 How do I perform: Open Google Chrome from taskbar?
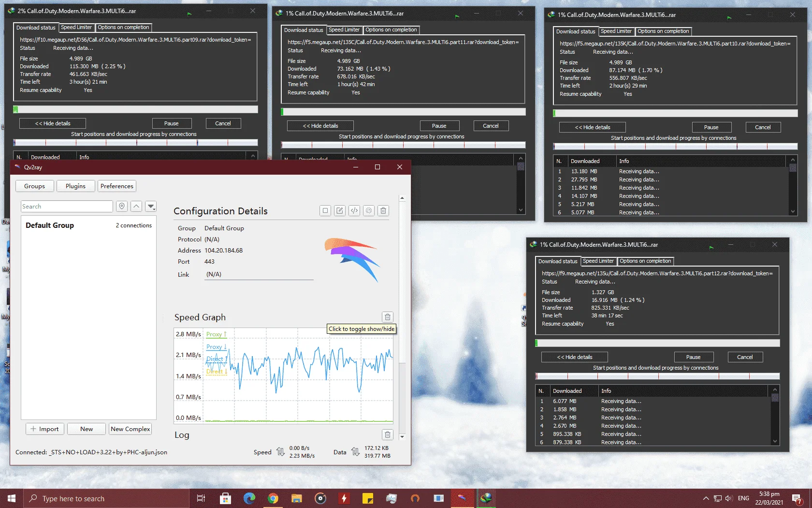click(x=273, y=498)
